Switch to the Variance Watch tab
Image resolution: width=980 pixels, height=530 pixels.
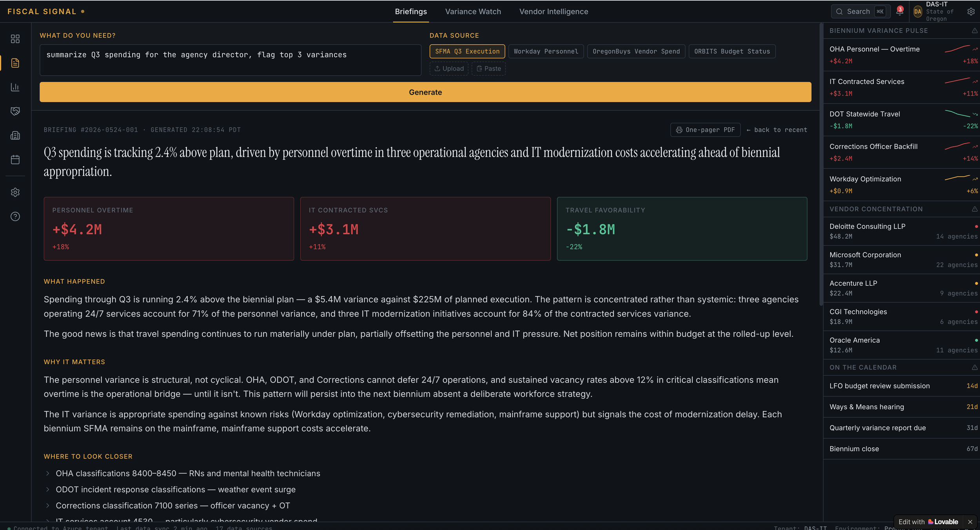click(473, 11)
